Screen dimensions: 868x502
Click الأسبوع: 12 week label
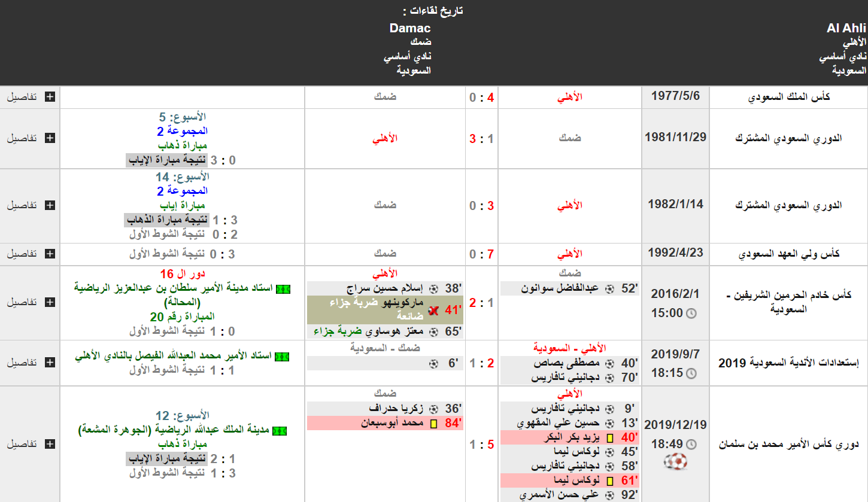click(181, 416)
